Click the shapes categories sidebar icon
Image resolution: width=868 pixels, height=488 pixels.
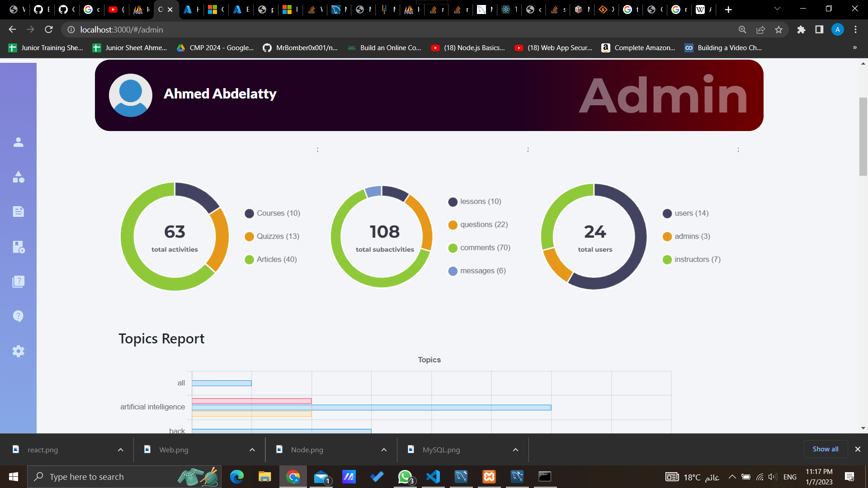click(x=18, y=177)
